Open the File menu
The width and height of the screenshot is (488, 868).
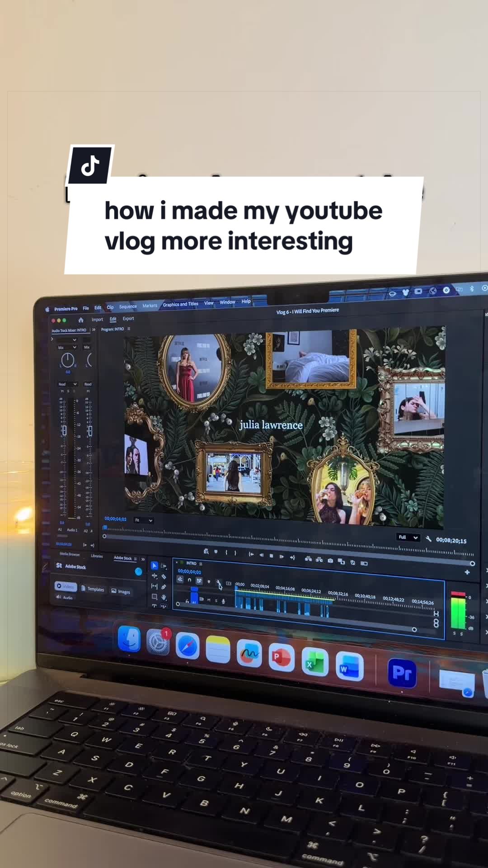point(86,308)
